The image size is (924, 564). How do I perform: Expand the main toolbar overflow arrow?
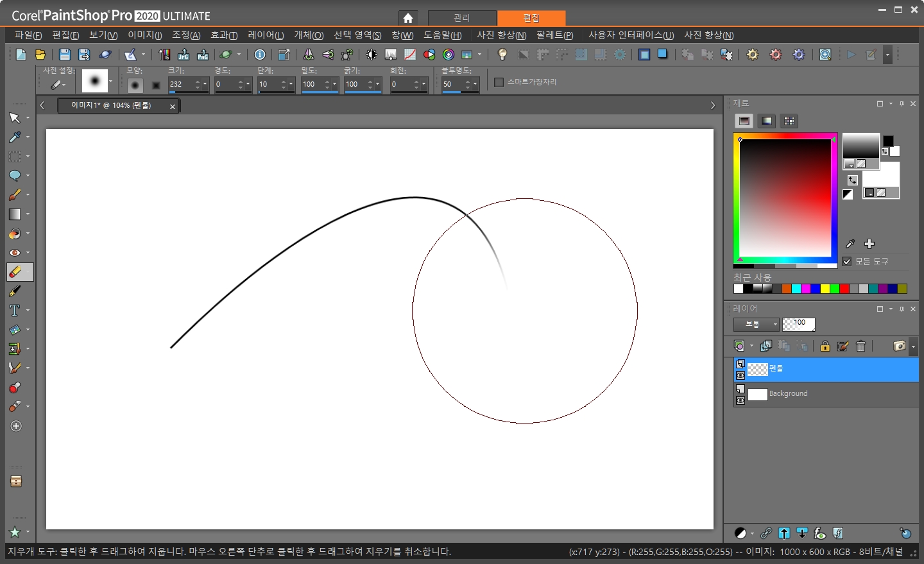click(887, 55)
